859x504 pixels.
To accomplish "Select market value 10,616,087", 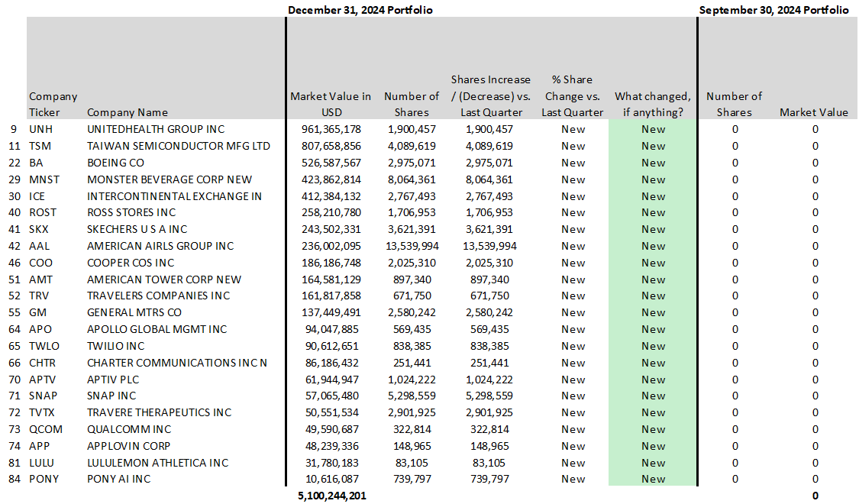I will tap(331, 479).
